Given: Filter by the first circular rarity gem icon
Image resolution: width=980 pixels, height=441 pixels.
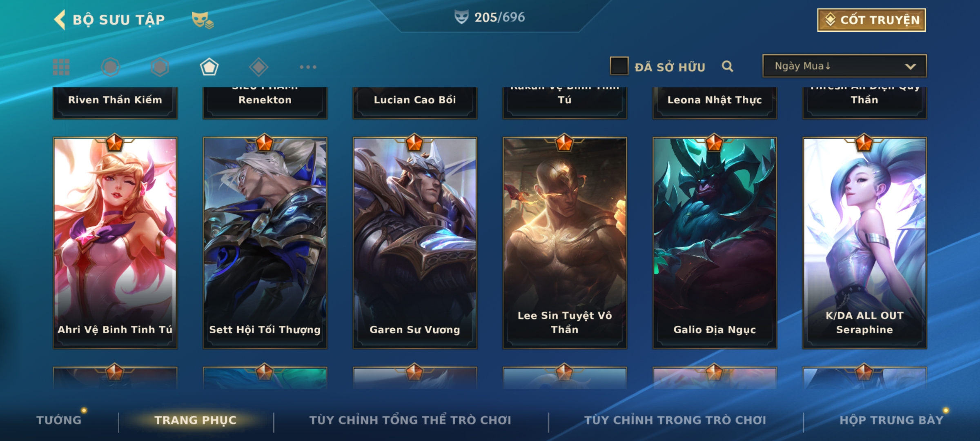Looking at the screenshot, I should (110, 67).
